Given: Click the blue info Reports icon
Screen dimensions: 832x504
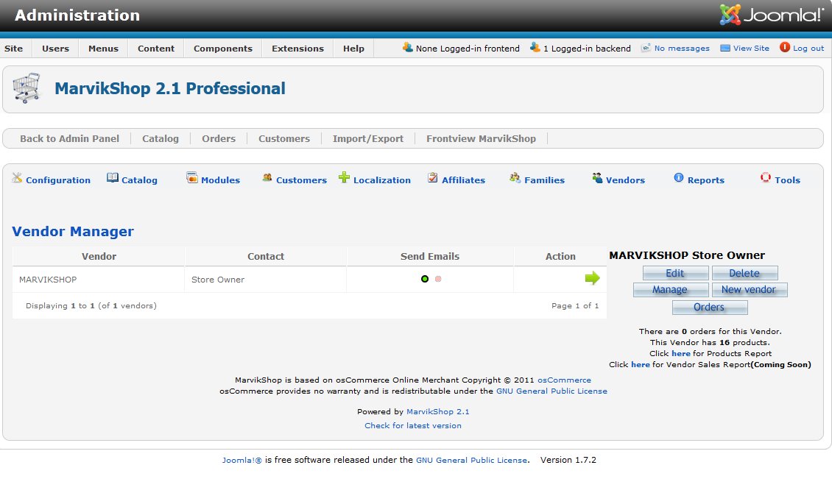Looking at the screenshot, I should 679,177.
